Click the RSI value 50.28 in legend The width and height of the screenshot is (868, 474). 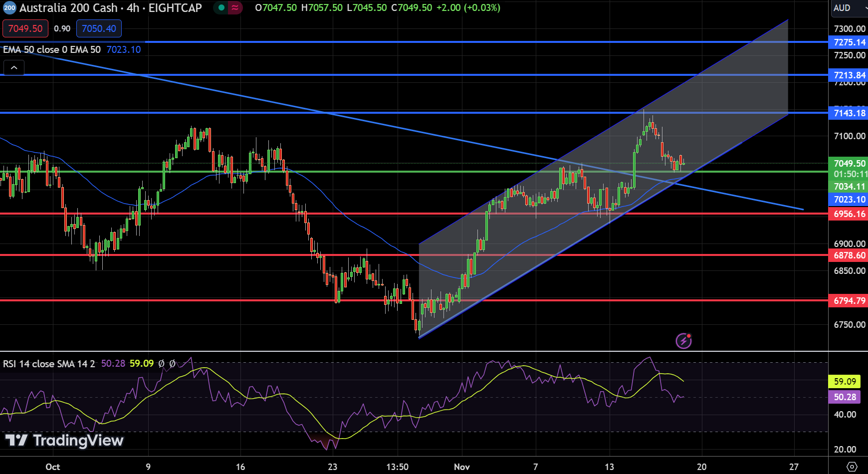click(x=113, y=364)
